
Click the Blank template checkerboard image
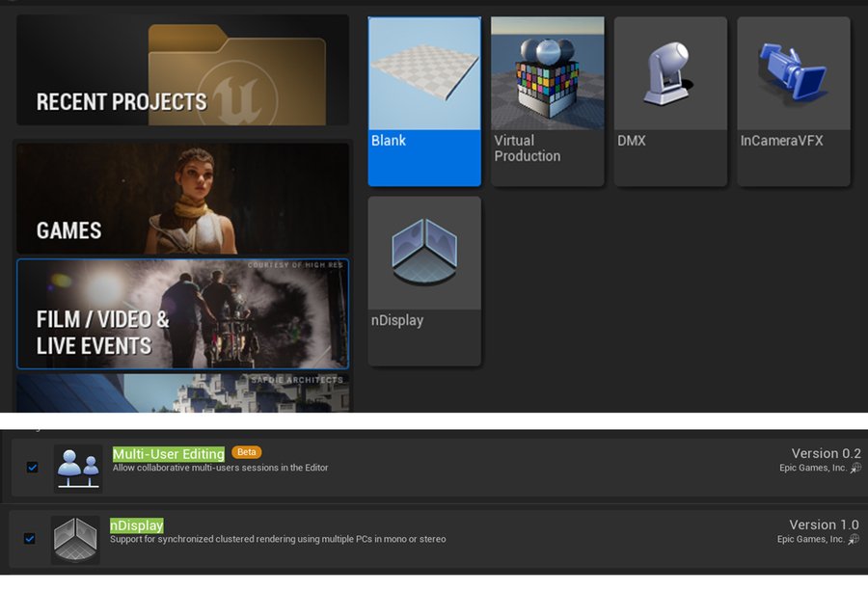424,73
